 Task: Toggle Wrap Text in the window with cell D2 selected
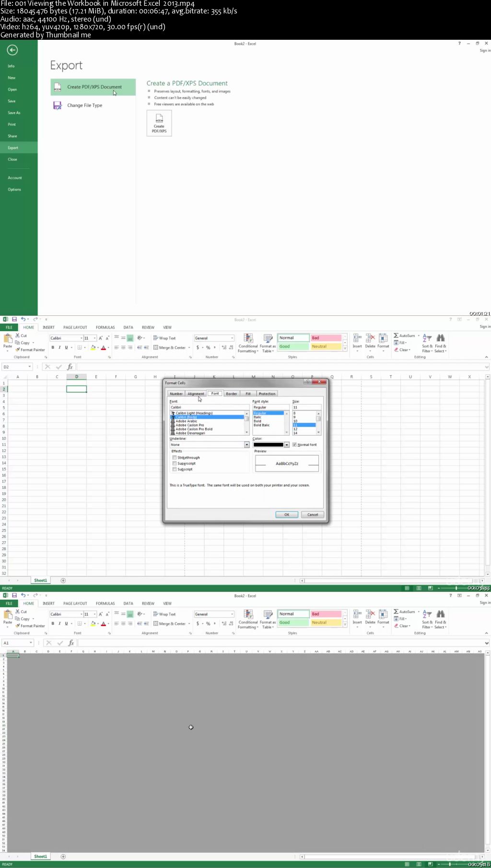pyautogui.click(x=164, y=338)
